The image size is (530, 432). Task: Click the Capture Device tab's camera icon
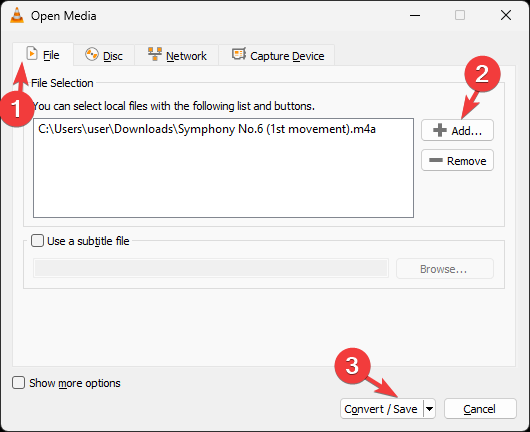(239, 54)
